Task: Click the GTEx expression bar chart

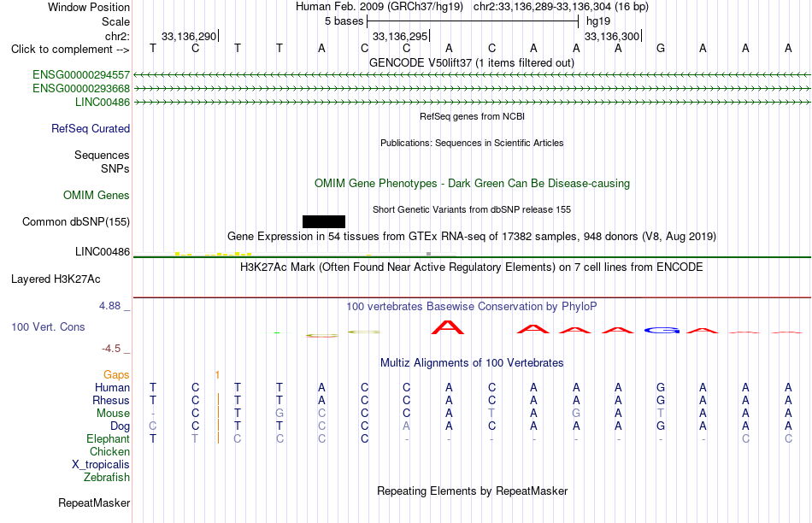Action: (295, 254)
